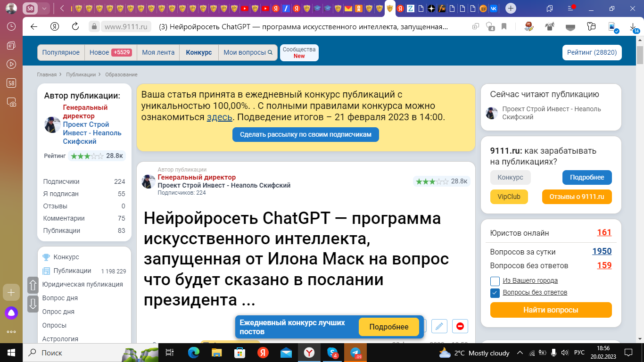644x362 pixels.
Task: Bookmark this page using bookmark icon
Action: (x=504, y=26)
